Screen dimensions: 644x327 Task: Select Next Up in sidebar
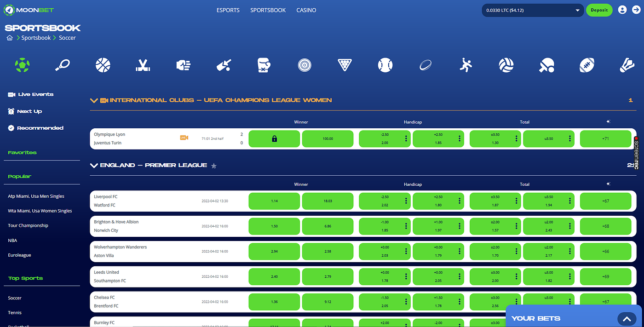25,111
